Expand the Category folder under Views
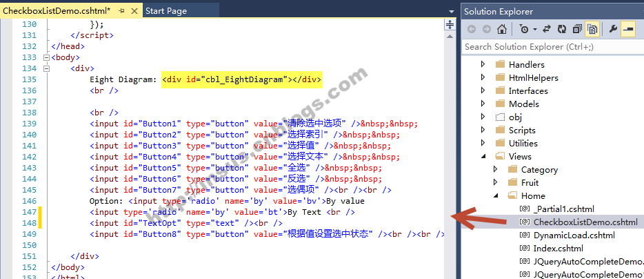 click(495, 169)
